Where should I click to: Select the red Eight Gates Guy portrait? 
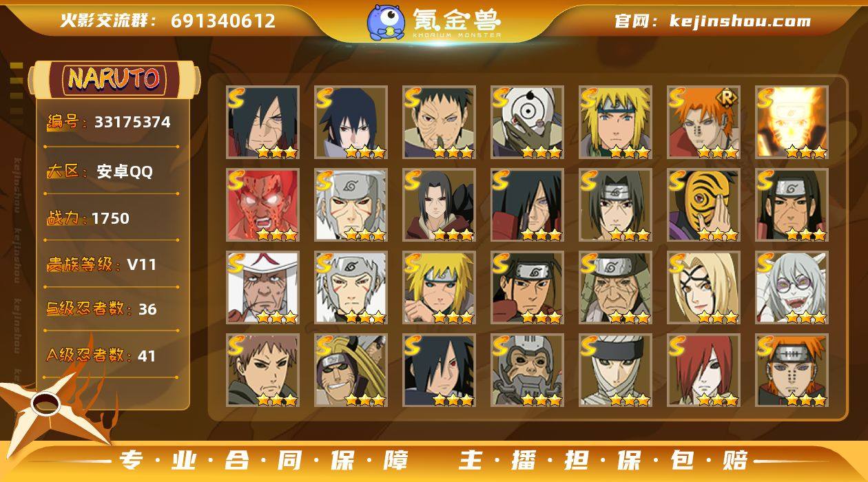point(262,205)
